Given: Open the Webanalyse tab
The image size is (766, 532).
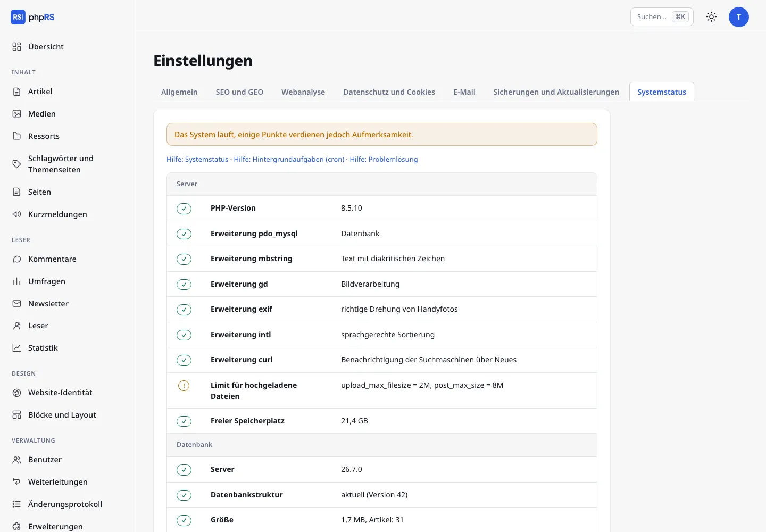Looking at the screenshot, I should (x=303, y=92).
